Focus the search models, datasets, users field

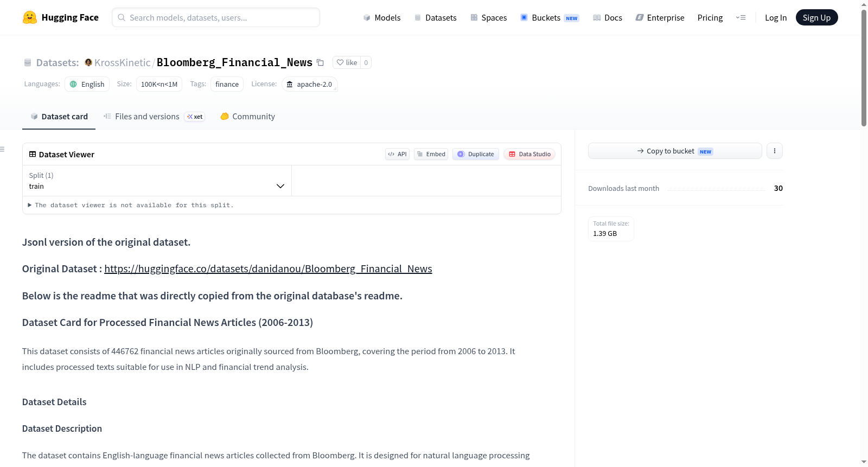tap(216, 17)
